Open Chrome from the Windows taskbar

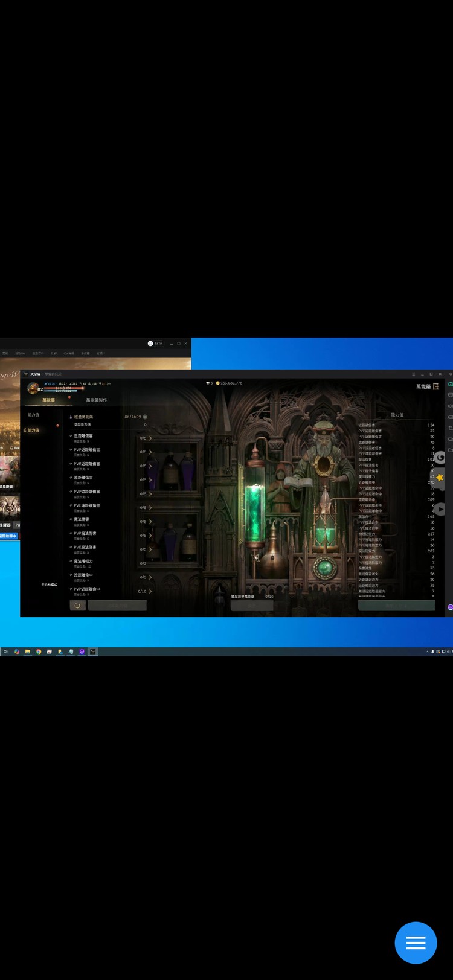coord(38,652)
